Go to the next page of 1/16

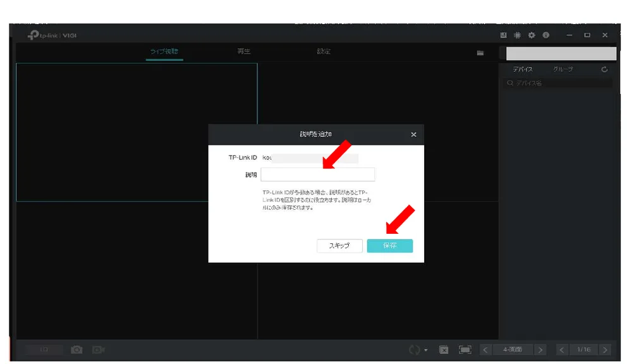[x=605, y=349]
